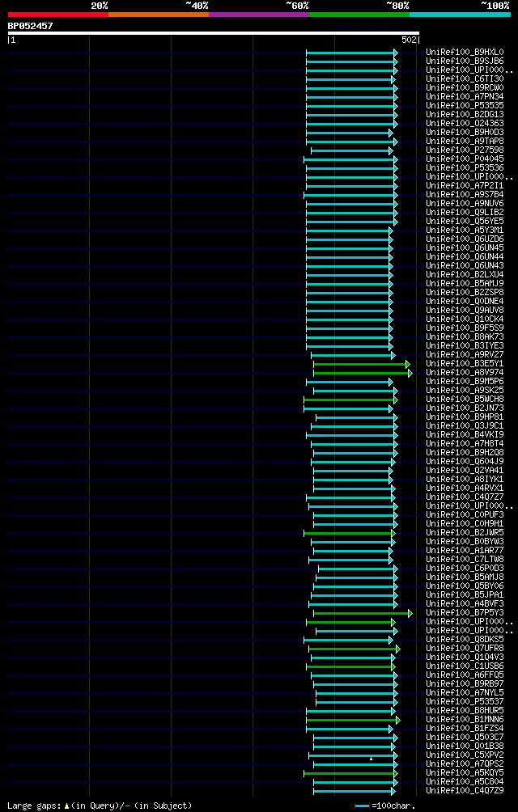This screenshot has height=812, width=518.
Task: Open hit UniRef100_P27598
Action: coord(465,150)
